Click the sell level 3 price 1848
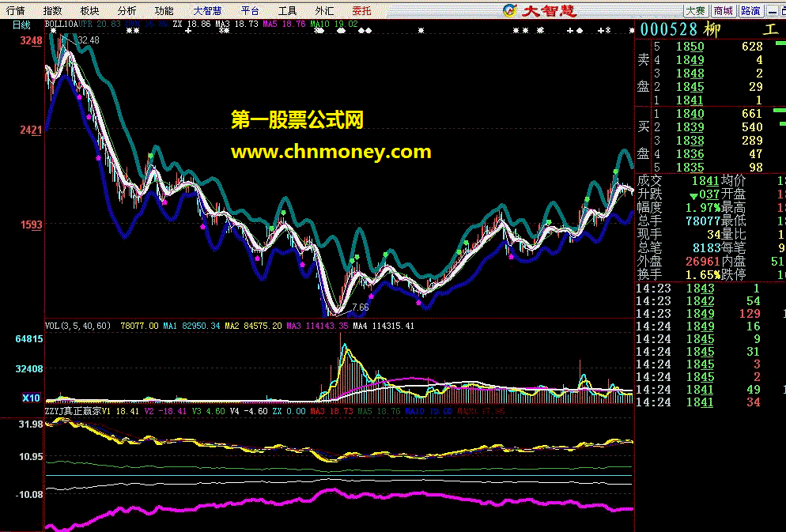 click(690, 74)
